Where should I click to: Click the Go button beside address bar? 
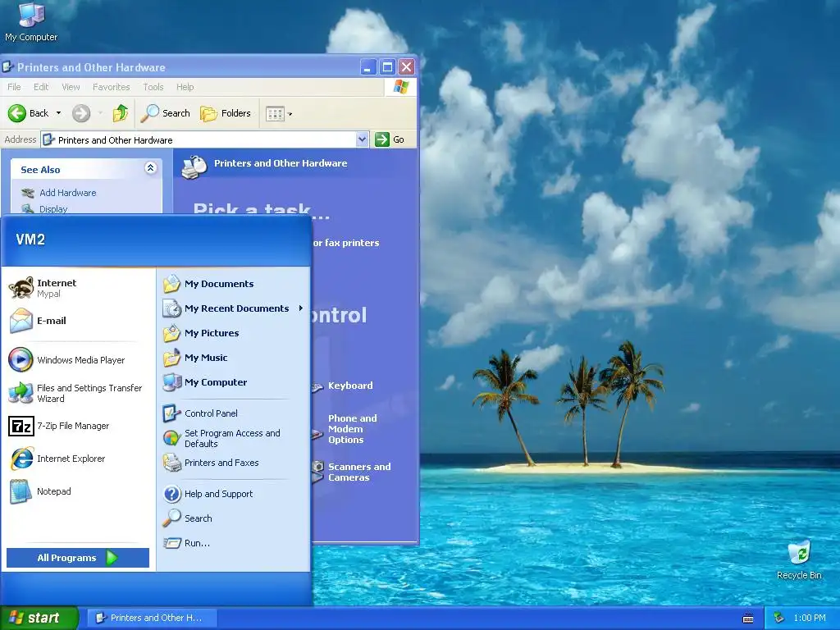pyautogui.click(x=390, y=139)
